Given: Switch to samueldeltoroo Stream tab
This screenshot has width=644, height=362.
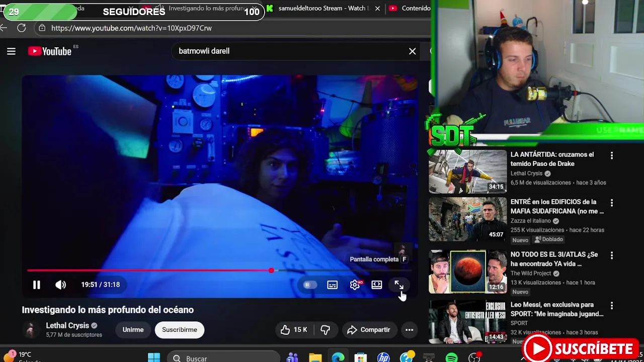Looking at the screenshot, I should point(325,8).
